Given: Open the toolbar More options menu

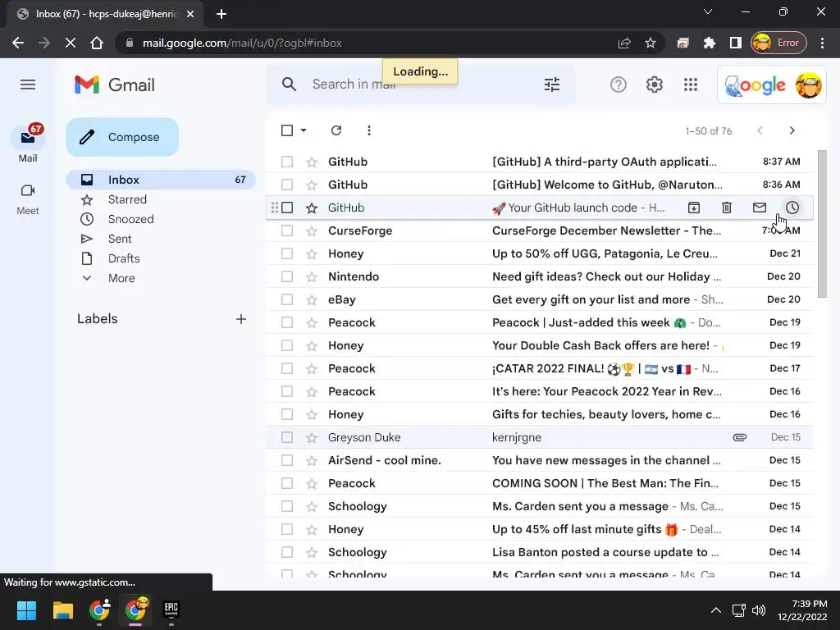Looking at the screenshot, I should [x=368, y=130].
